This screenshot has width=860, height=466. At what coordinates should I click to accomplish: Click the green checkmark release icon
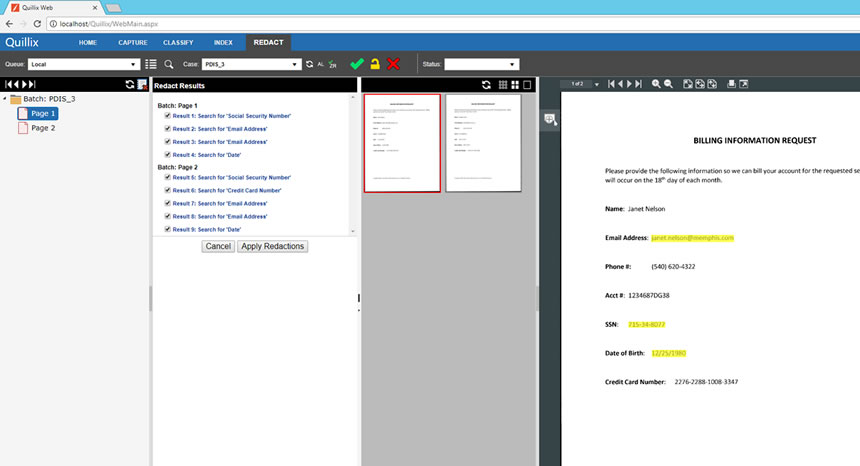[357, 64]
